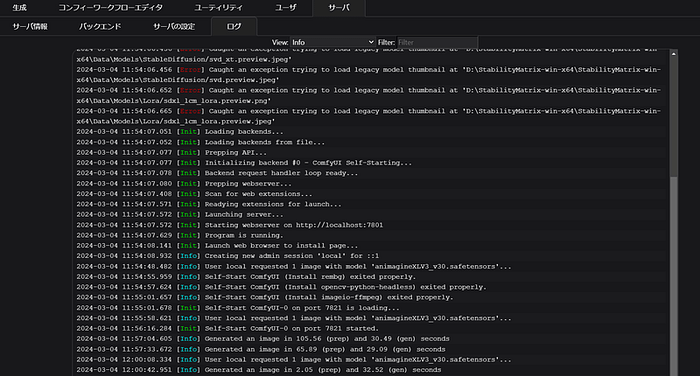
Task: Click the 'Scan for web extensions...' line
Action: point(194,194)
